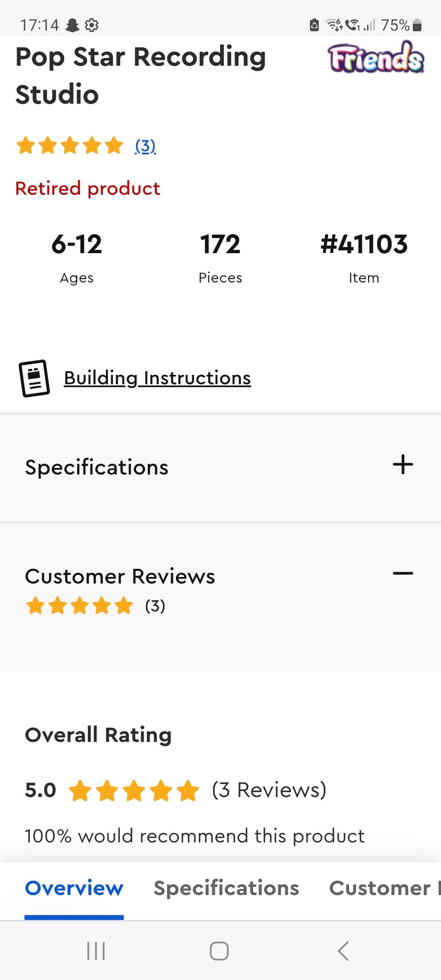Tap the (3) reviews count link

coord(145,146)
